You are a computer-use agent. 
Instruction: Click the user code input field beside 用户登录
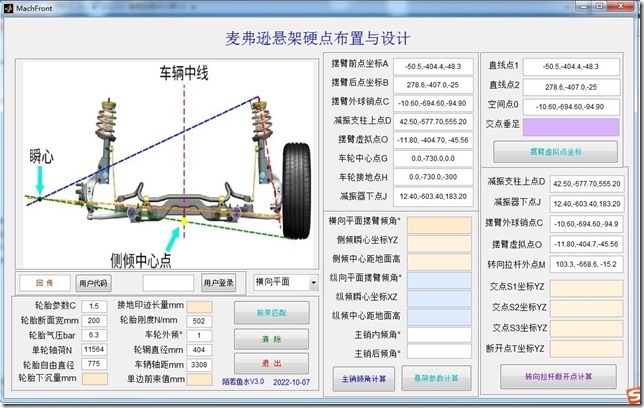[168, 283]
